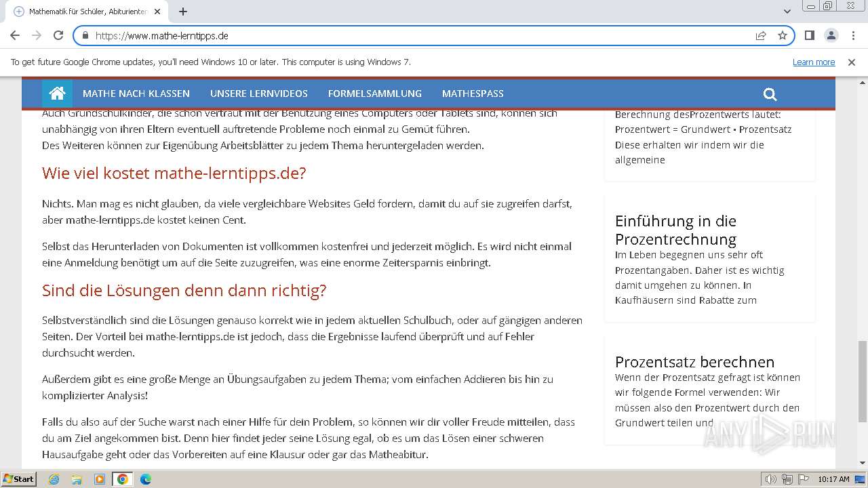
Task: Open the Chrome three-dot menu
Action: coord(853,36)
